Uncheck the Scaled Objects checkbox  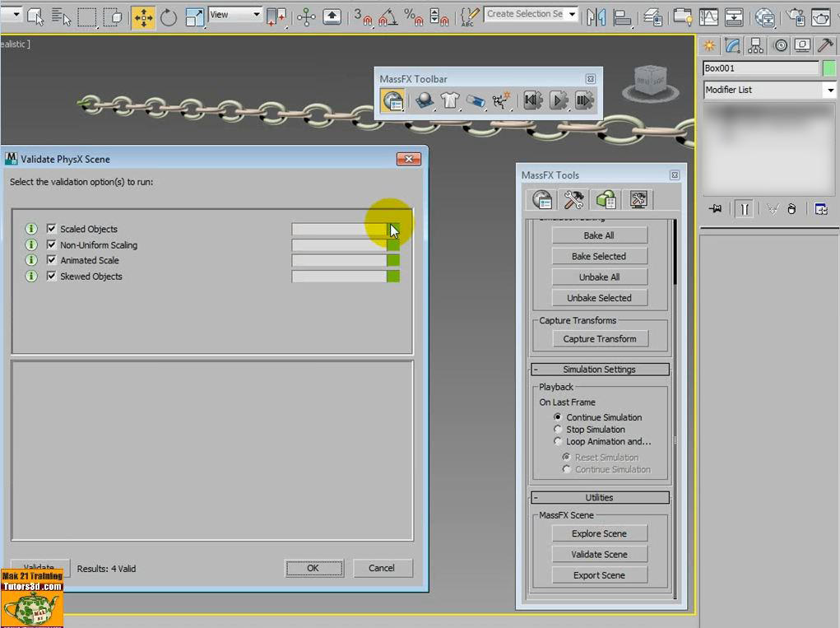[52, 229]
